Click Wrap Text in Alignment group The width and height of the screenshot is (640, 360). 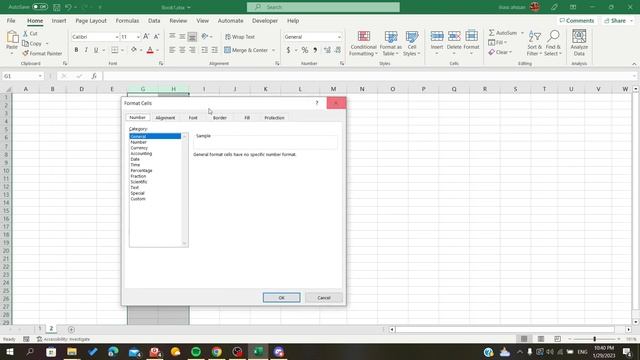coord(240,37)
